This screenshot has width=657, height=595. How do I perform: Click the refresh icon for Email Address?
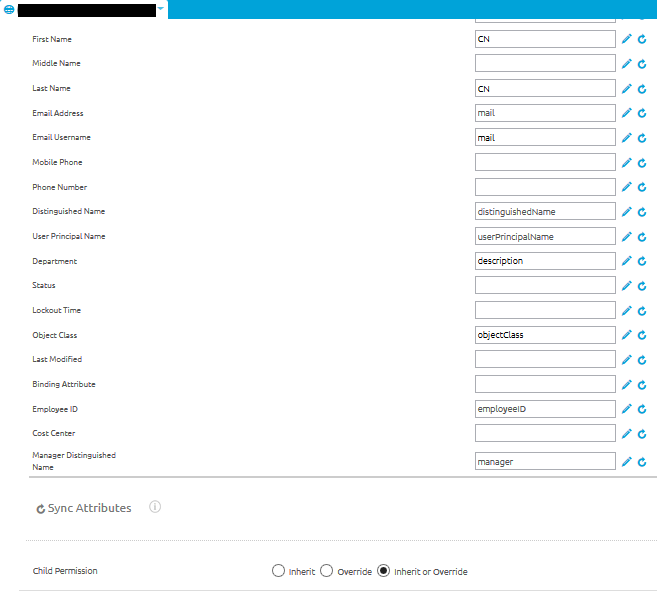[642, 113]
